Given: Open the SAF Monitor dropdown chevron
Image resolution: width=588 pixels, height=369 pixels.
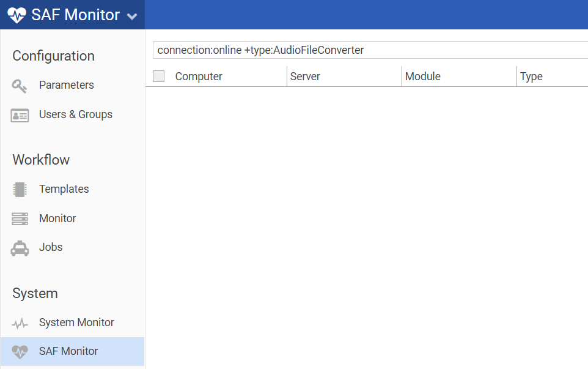Looking at the screenshot, I should [132, 17].
